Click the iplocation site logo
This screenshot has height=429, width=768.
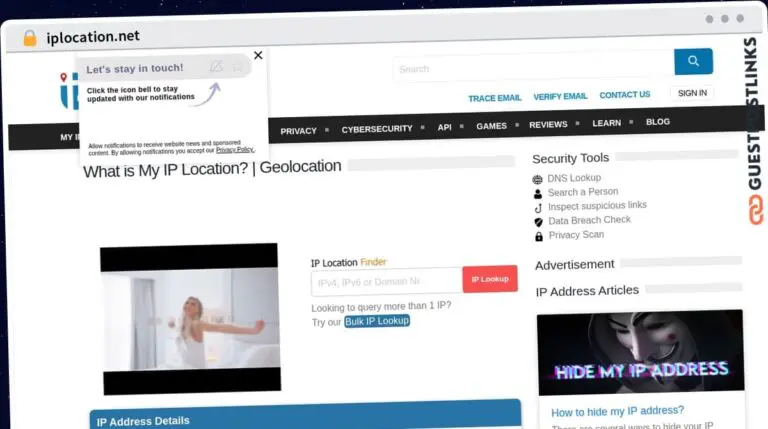pyautogui.click(x=69, y=91)
